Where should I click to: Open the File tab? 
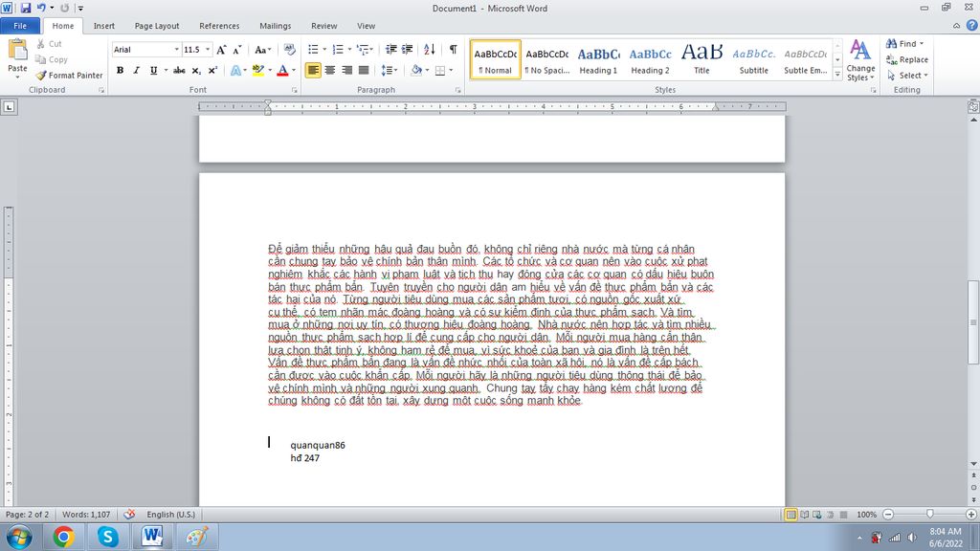pos(20,26)
